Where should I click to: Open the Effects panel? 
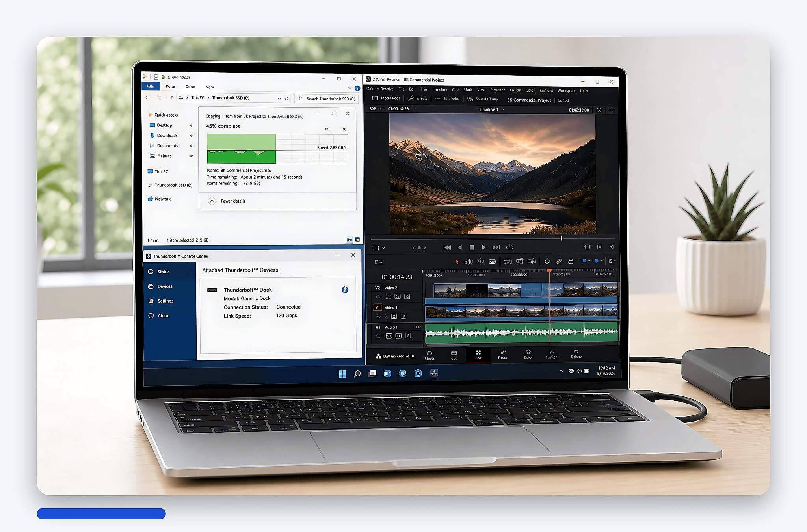pyautogui.click(x=418, y=99)
